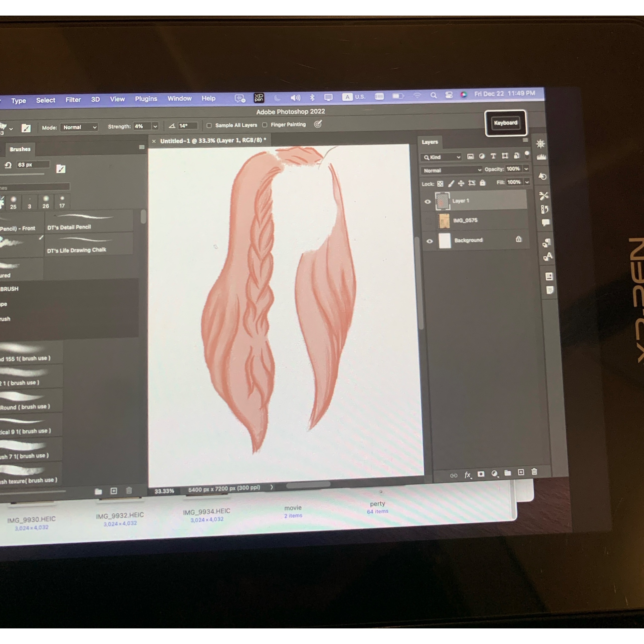Screen dimensions: 644x644
Task: Create new group folder in Layers panel
Action: point(507,473)
